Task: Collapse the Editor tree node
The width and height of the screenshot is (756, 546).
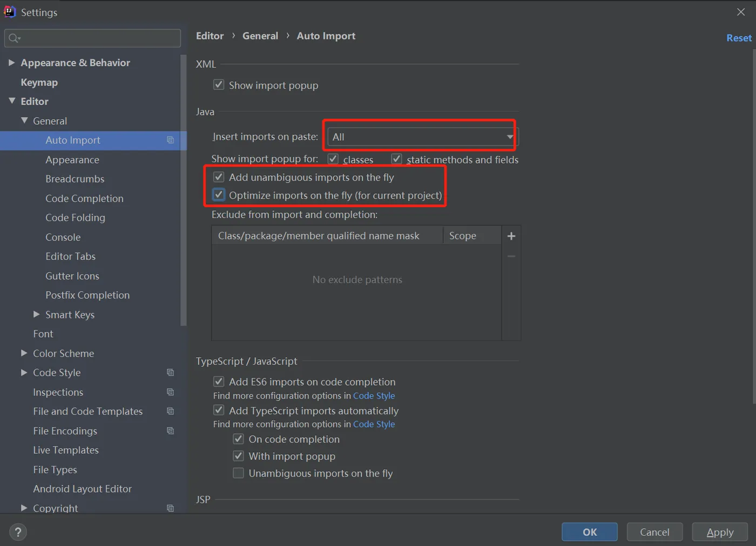Action: point(12,101)
